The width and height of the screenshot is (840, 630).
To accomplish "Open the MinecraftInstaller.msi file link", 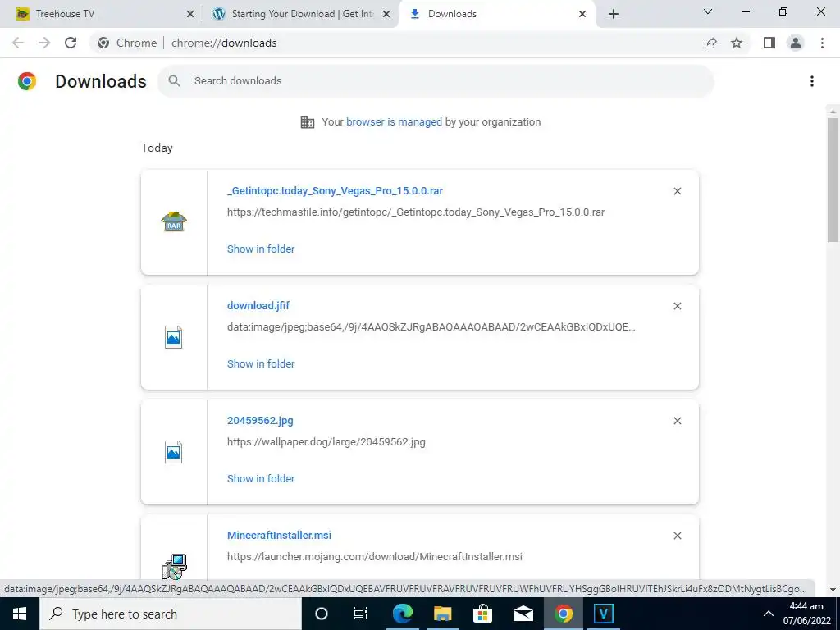I will 279,536.
